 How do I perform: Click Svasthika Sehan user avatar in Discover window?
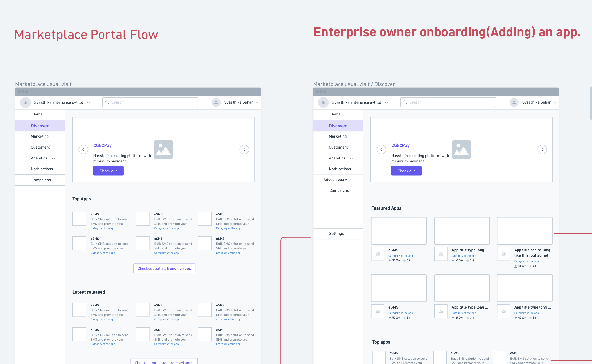click(x=514, y=102)
